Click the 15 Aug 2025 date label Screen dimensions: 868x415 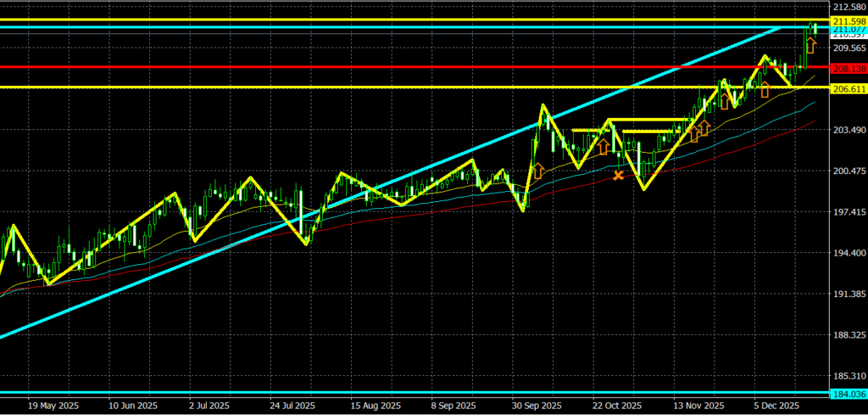coord(374,406)
